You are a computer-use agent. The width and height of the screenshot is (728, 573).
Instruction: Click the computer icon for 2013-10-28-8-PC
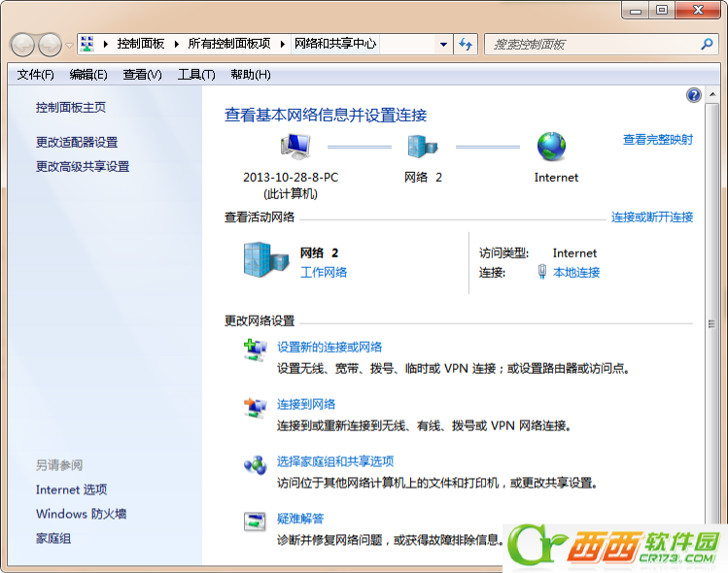295,147
